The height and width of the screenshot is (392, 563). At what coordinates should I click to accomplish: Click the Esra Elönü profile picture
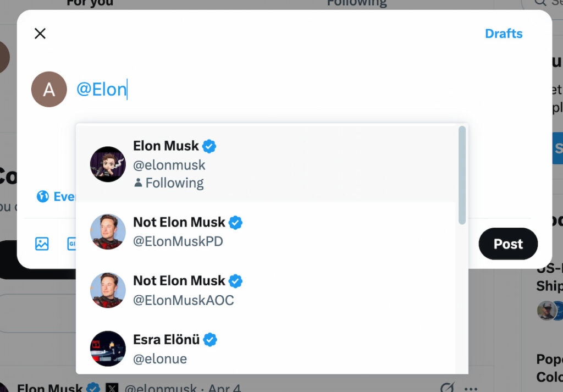108,349
